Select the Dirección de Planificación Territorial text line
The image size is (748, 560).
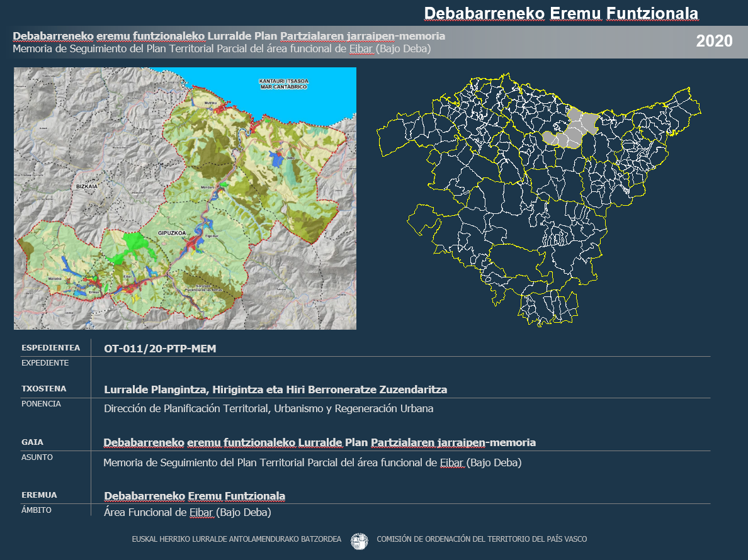(x=268, y=408)
